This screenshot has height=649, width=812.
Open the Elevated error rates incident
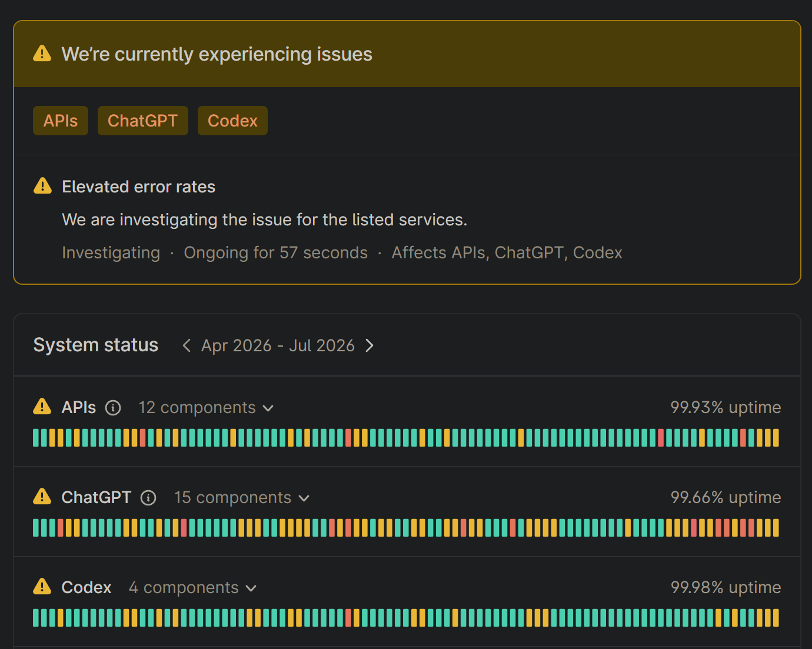pos(139,187)
